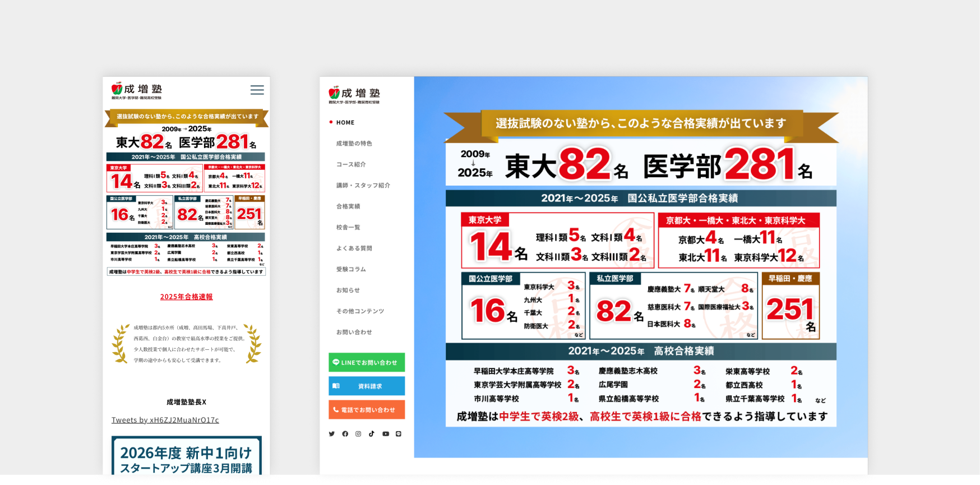Open the LINE social icon in the sidebar

click(399, 434)
